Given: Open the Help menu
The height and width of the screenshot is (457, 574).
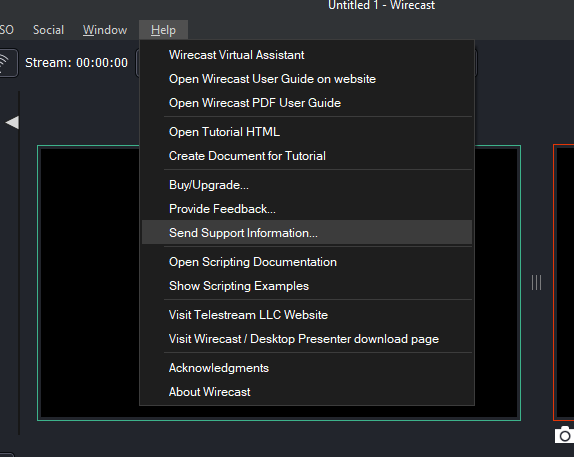Looking at the screenshot, I should [163, 30].
